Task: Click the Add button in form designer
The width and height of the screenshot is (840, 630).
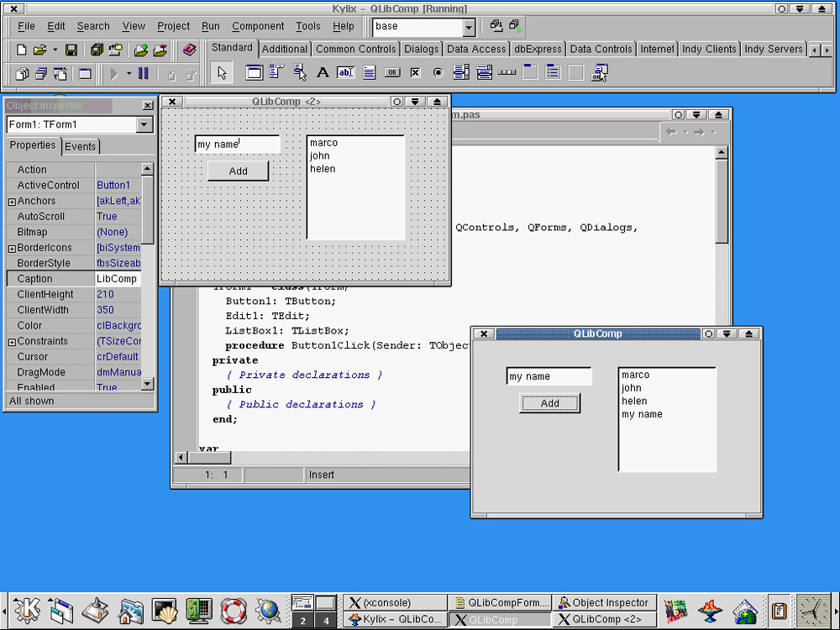Action: [x=239, y=171]
